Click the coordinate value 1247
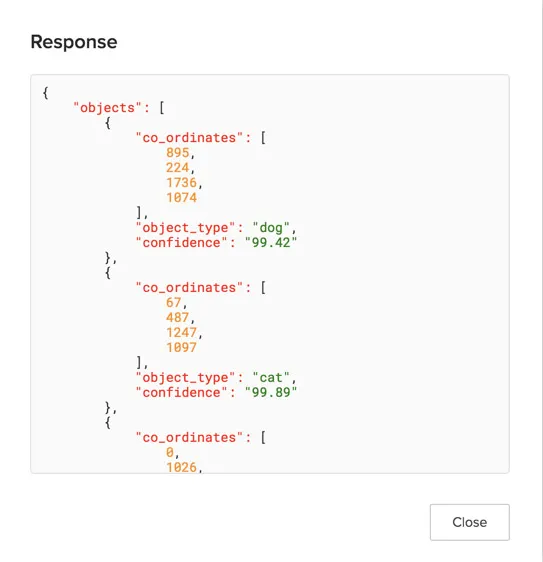543x562 pixels. pos(181,333)
